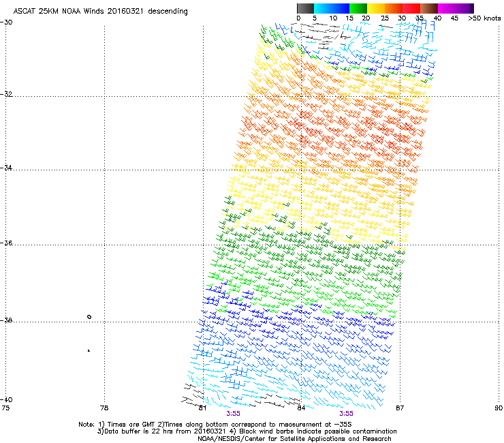This screenshot has width=504, height=443.
Task: Click the note line '3)Data buffer is 22 hrs'
Action: (x=247, y=431)
